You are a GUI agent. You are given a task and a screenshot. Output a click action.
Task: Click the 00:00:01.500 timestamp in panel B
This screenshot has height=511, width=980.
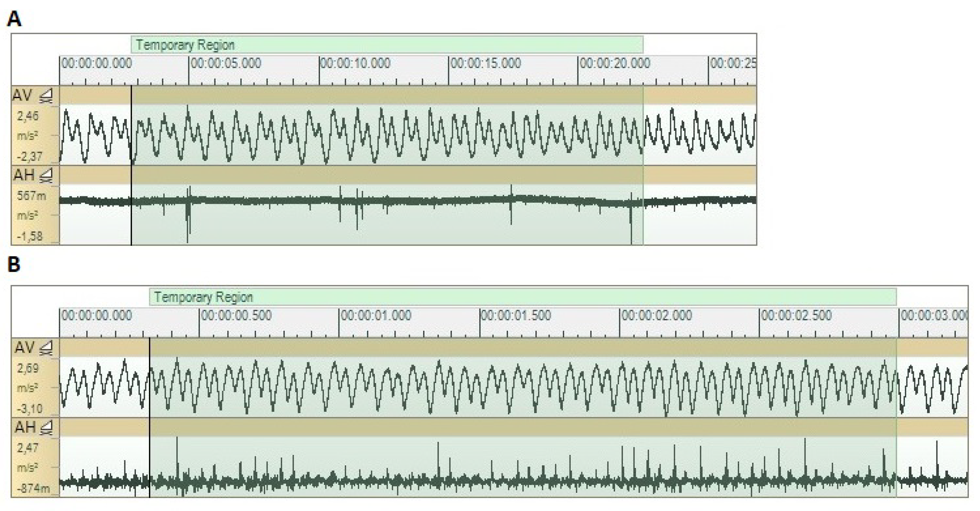coord(516,316)
